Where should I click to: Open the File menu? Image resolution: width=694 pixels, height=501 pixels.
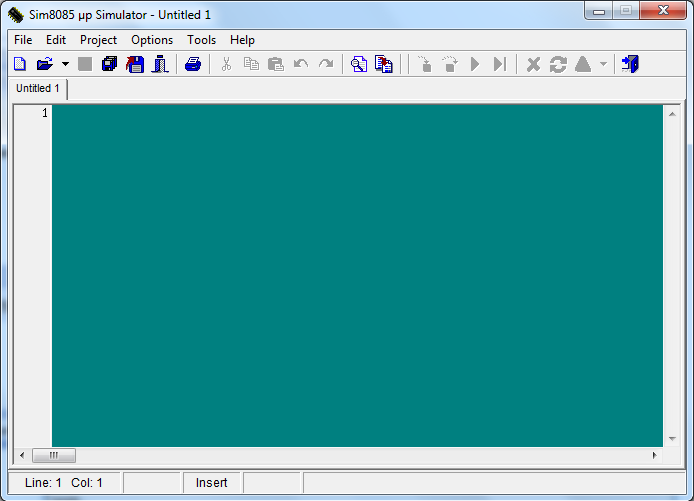(x=23, y=40)
